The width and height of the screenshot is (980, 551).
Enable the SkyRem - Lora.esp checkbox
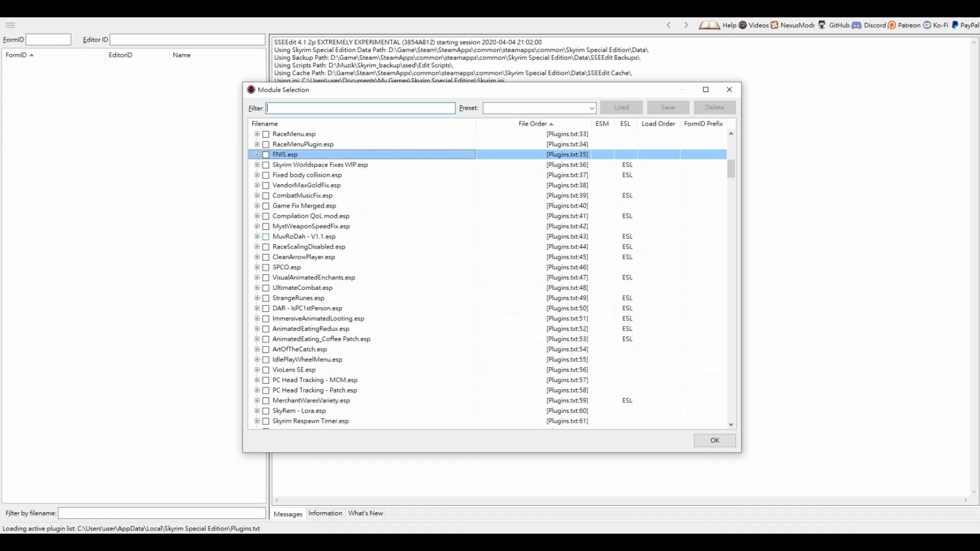[266, 411]
